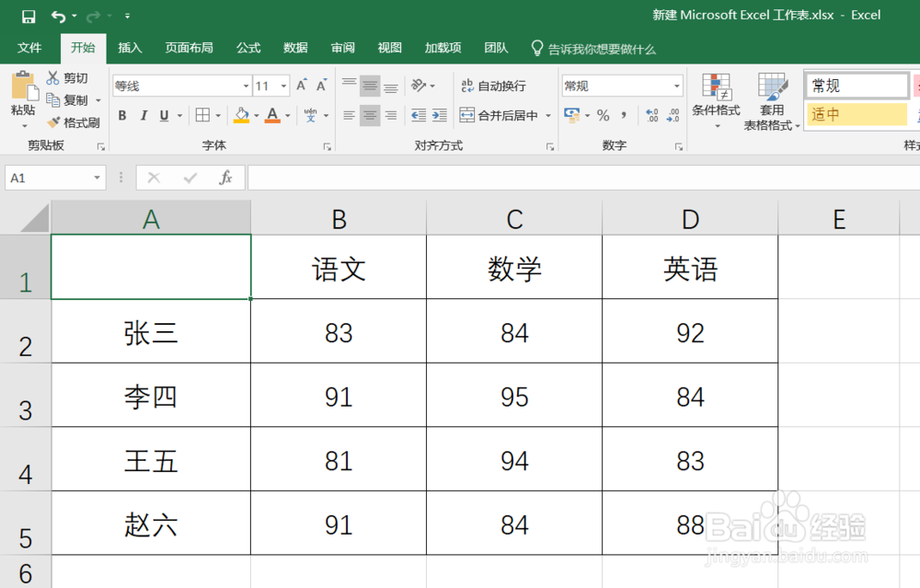Open the 字体 dialog launcher

[328, 146]
